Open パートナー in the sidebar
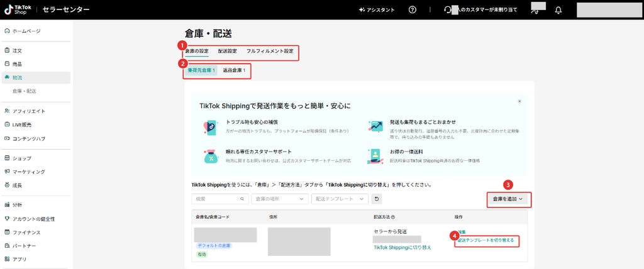The height and width of the screenshot is (269, 644). (x=25, y=246)
